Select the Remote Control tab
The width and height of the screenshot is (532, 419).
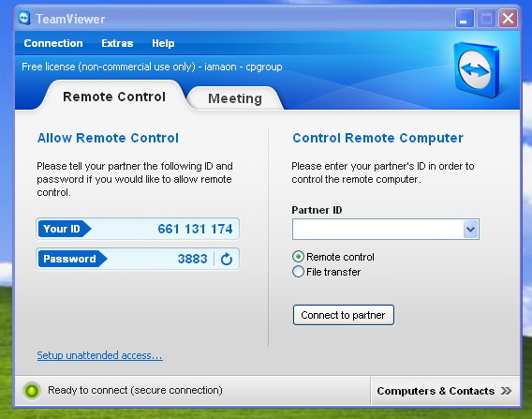114,97
